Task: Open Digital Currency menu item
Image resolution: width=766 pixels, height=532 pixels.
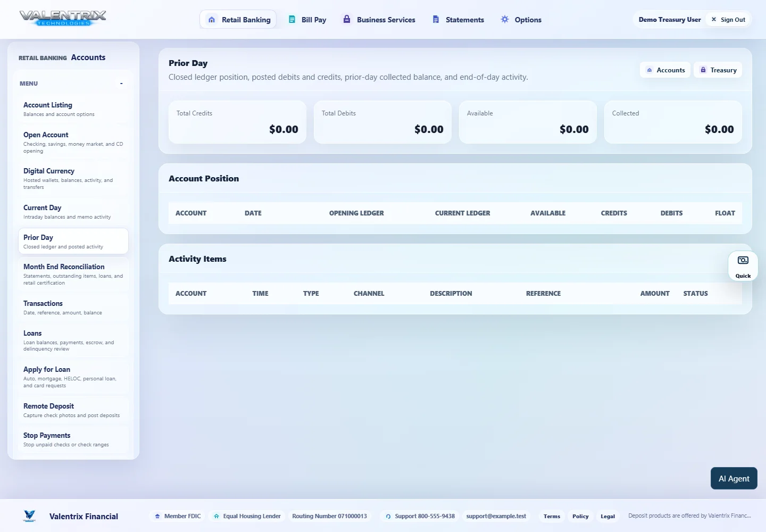Action: pos(73,178)
